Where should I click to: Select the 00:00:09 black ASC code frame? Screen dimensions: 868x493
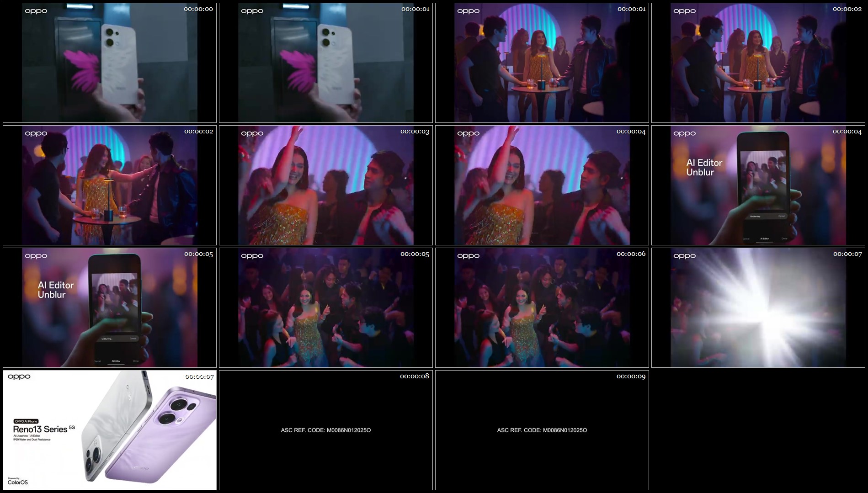pos(542,430)
